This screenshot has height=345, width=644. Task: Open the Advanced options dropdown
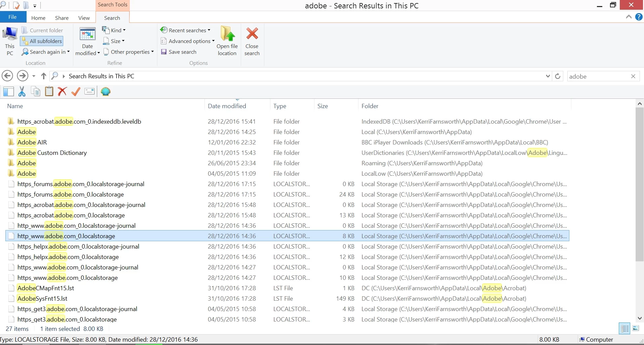188,41
